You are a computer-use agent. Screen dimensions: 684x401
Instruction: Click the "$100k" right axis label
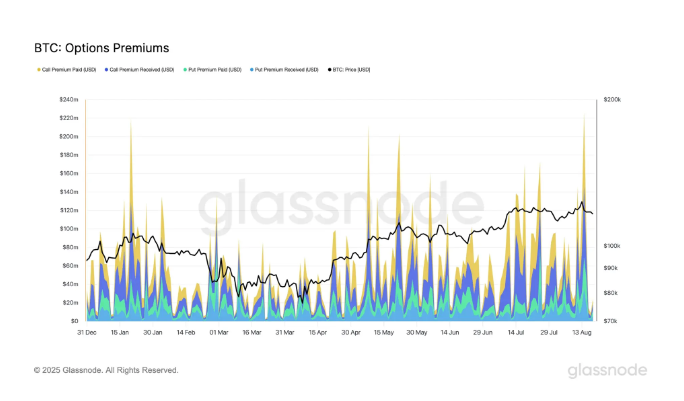click(612, 246)
